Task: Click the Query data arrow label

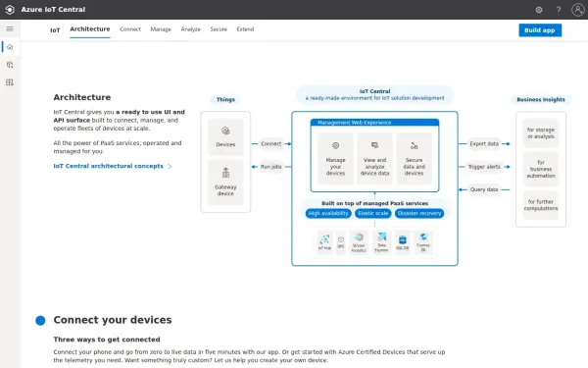Action: [484, 189]
